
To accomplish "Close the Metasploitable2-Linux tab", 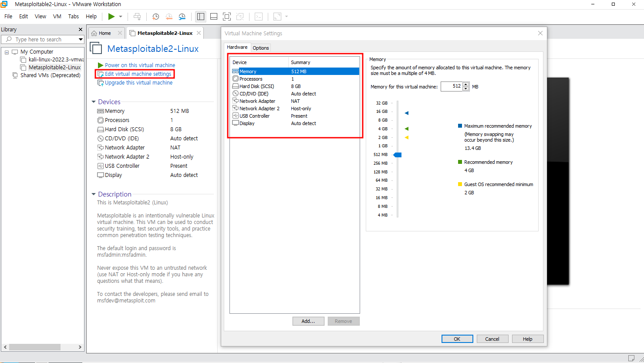I will click(199, 33).
